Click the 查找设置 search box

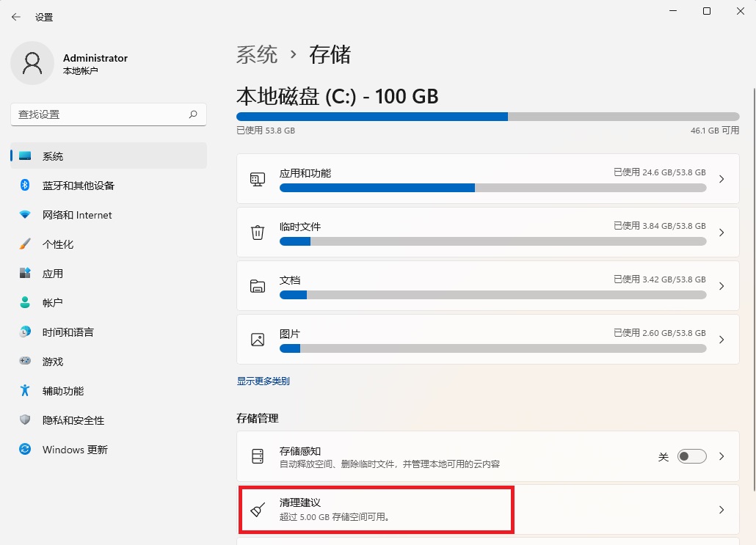108,114
